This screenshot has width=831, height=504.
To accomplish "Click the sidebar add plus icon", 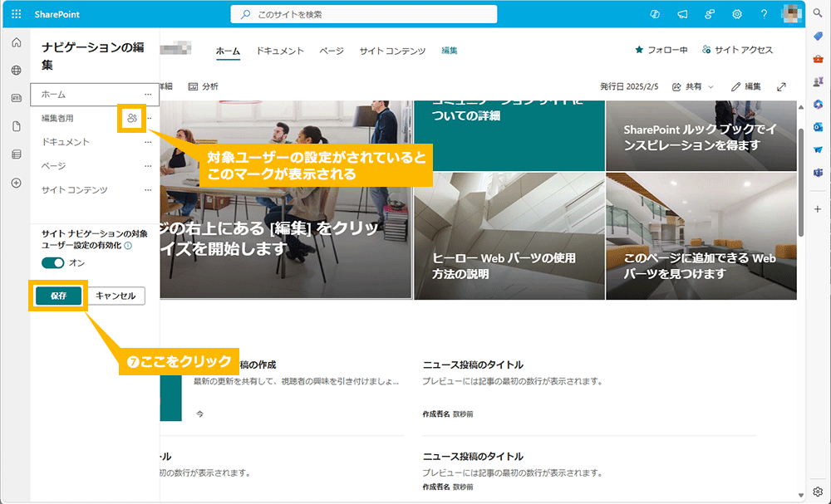I will tap(818, 209).
